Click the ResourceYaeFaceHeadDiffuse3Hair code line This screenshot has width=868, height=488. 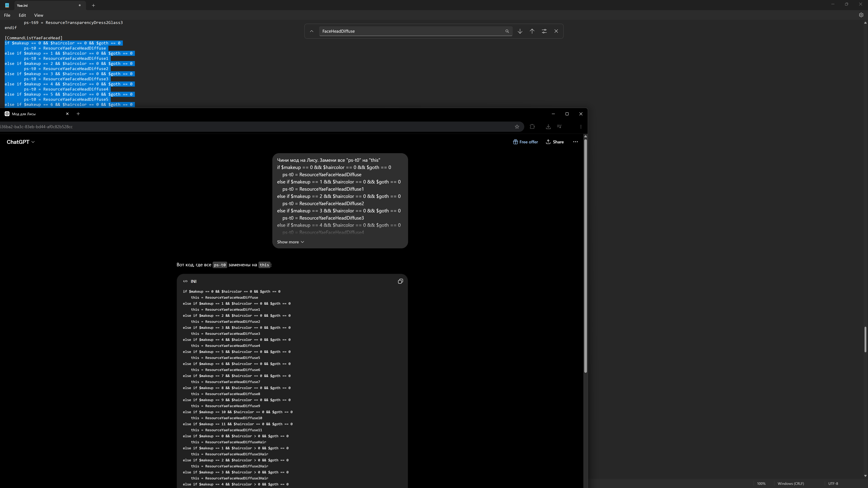coord(230,478)
